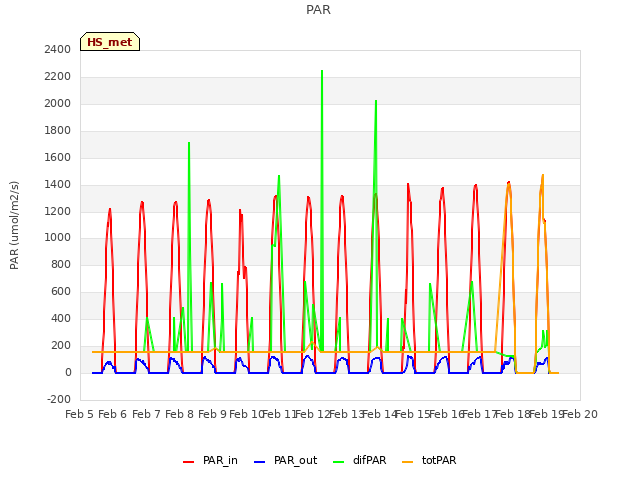
Task: Click the red PAR_in legend color marker
Action: pyautogui.click(x=189, y=462)
